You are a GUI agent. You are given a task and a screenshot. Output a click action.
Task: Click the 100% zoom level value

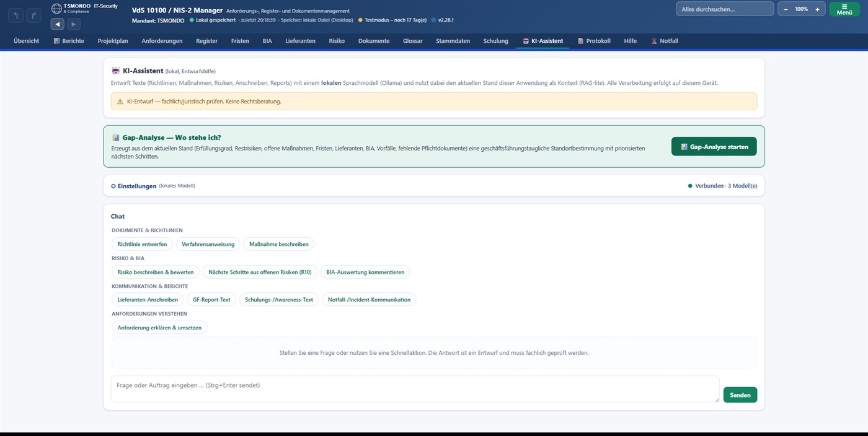(802, 9)
